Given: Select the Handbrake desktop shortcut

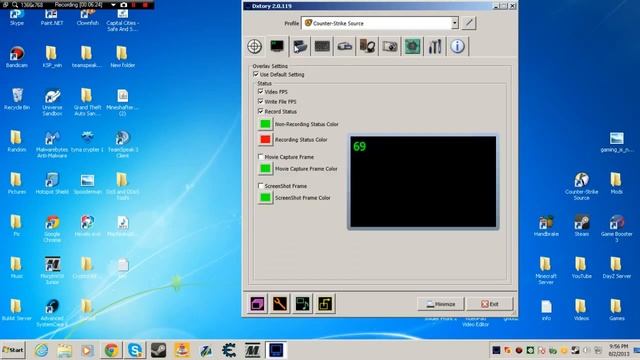Looking at the screenshot, I should tap(546, 226).
